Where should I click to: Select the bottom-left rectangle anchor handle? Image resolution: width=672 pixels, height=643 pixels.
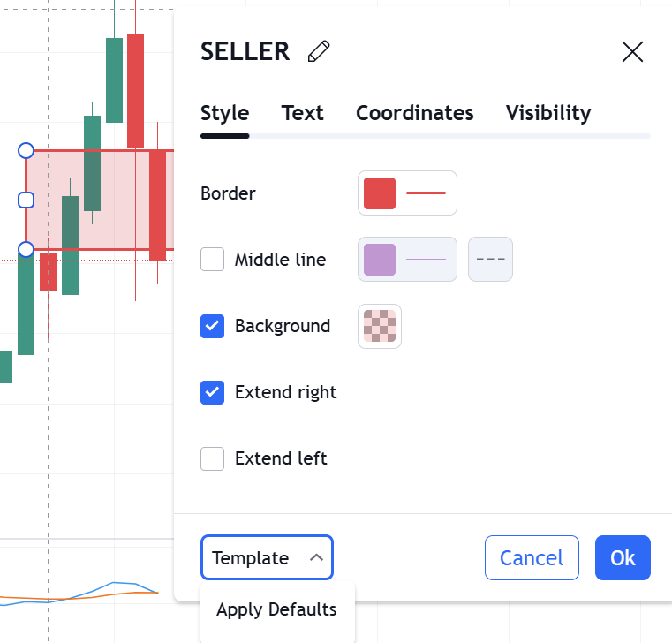tap(26, 249)
